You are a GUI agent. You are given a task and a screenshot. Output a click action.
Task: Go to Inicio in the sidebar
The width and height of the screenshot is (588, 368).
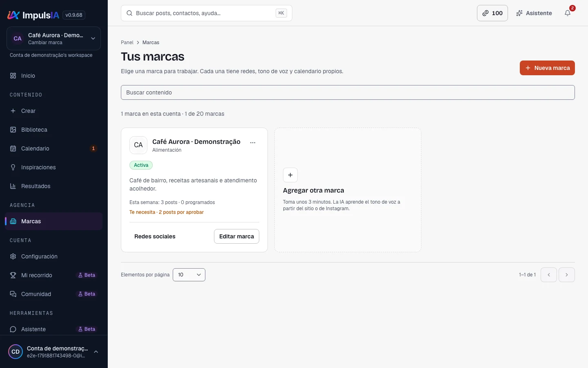(53, 76)
